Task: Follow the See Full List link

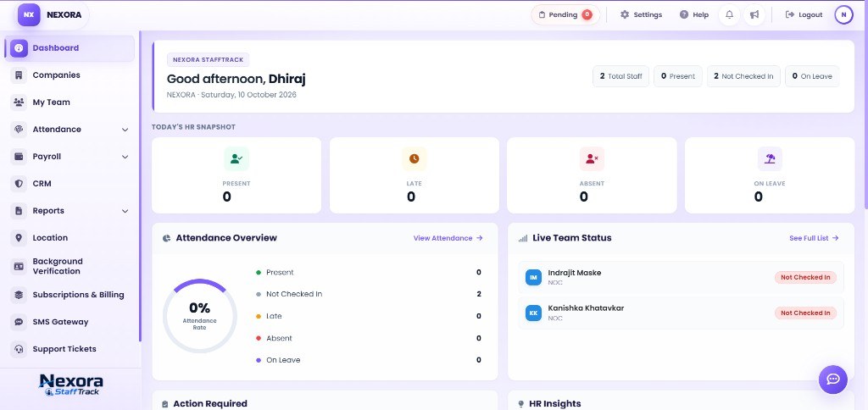Action: [814, 238]
